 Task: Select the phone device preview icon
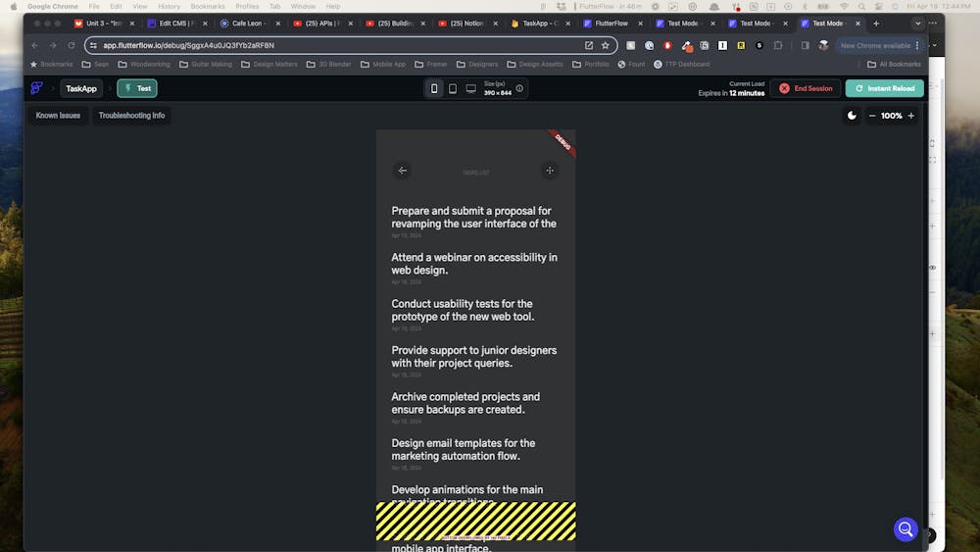434,89
